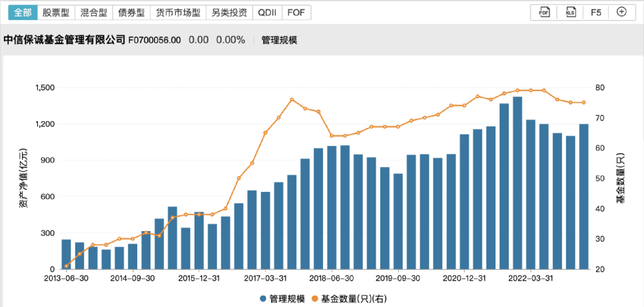Open the QDII tab

click(x=267, y=12)
